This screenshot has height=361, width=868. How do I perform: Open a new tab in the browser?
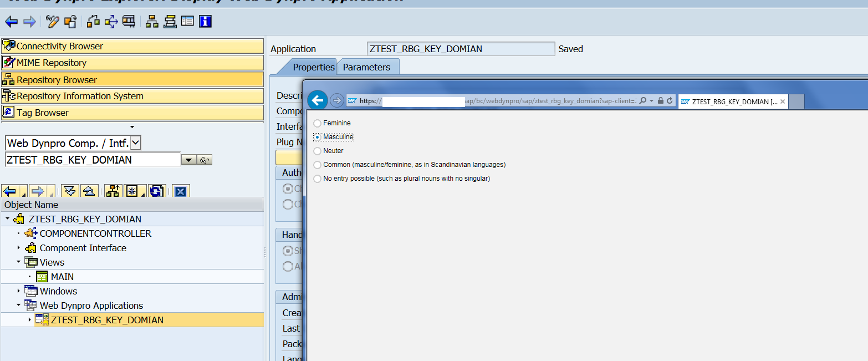click(x=796, y=101)
